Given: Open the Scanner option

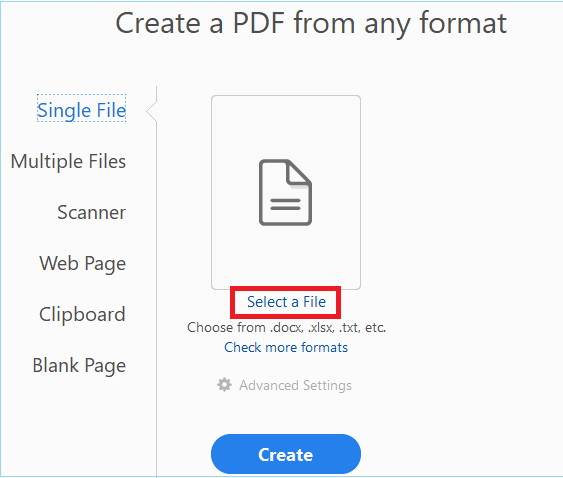Looking at the screenshot, I should point(92,212).
